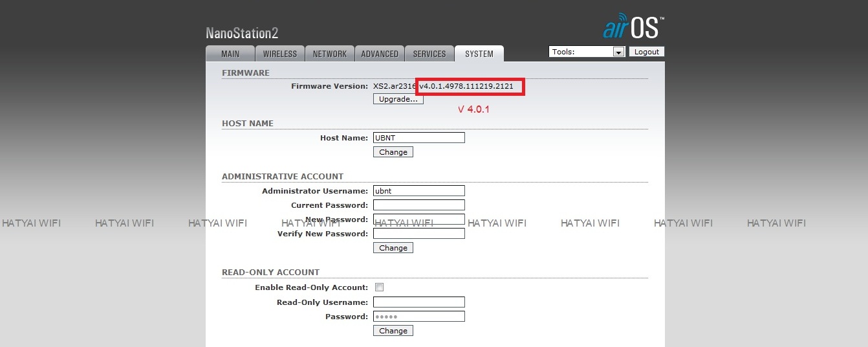Switch to the MAIN tab
Viewport: 868px width, 347px height.
tap(230, 54)
